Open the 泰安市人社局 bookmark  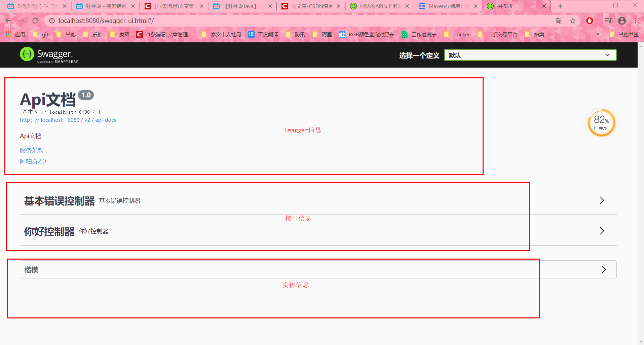[x=221, y=34]
